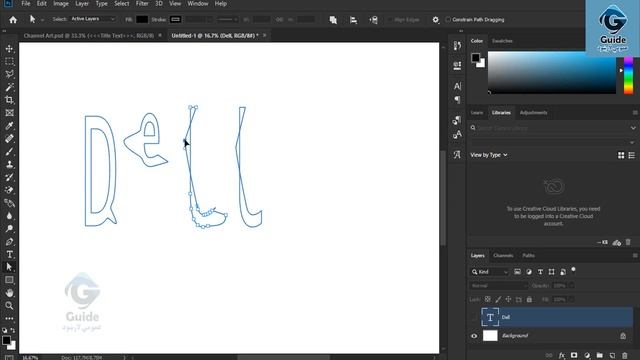Open the Filter menu
Screen dimensions: 640x360
click(142, 4)
